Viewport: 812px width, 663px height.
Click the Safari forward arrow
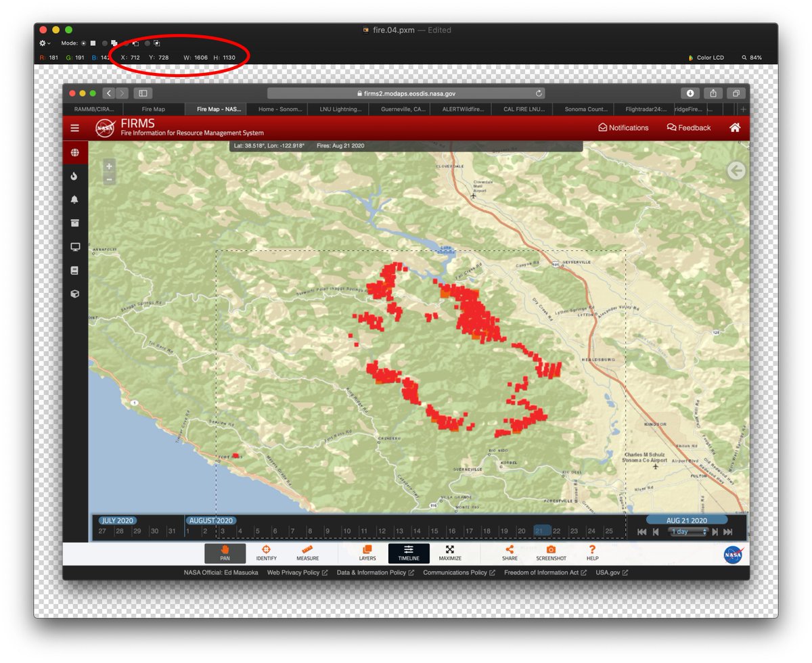tap(122, 93)
